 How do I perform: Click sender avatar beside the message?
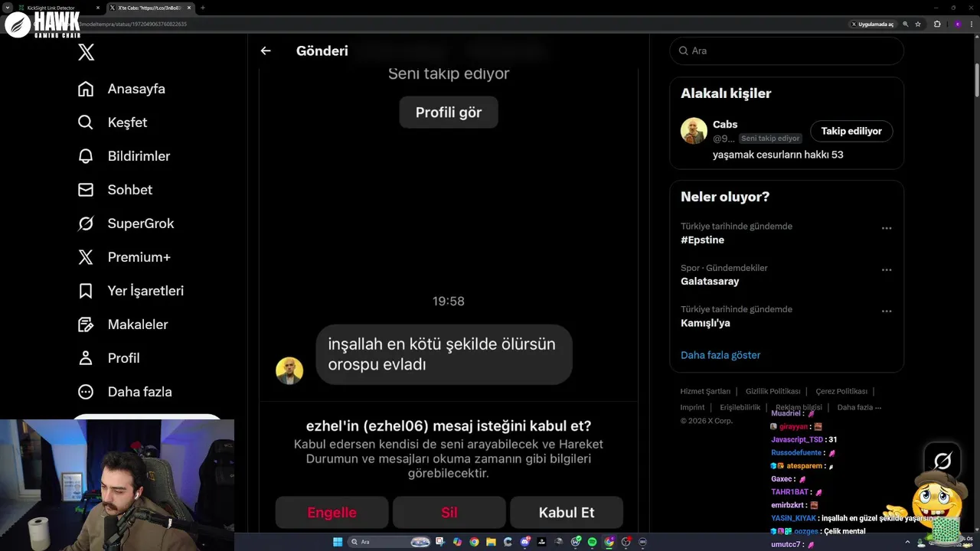[x=289, y=370]
